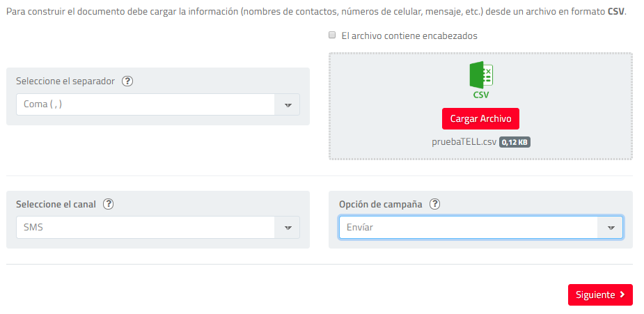Viewport: 644px width, 314px height.
Task: Click the Seleccione el separador label
Action: tap(65, 81)
